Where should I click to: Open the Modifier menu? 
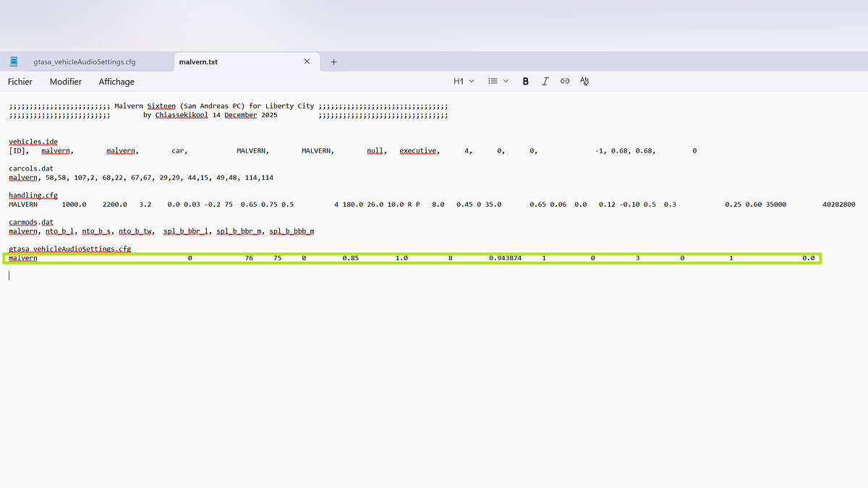pyautogui.click(x=66, y=82)
